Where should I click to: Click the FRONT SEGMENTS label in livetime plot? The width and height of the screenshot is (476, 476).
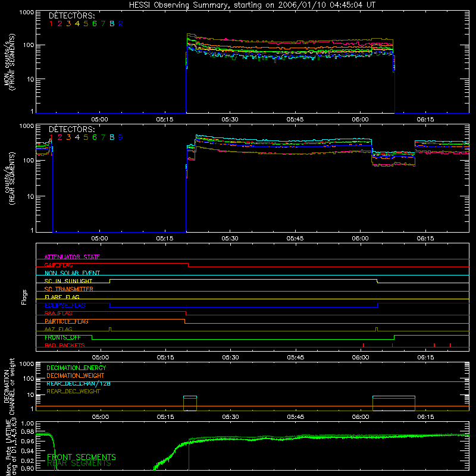[x=82, y=457]
